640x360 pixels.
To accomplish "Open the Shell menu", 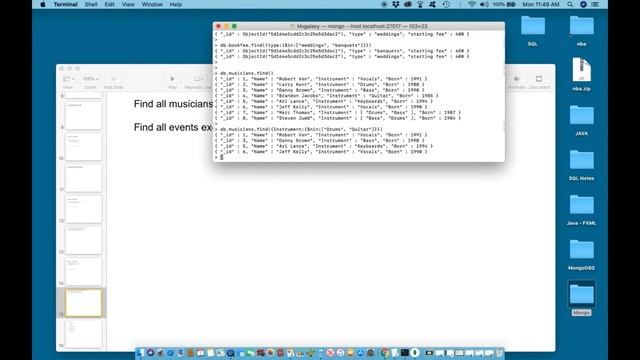I will pyautogui.click(x=91, y=4).
